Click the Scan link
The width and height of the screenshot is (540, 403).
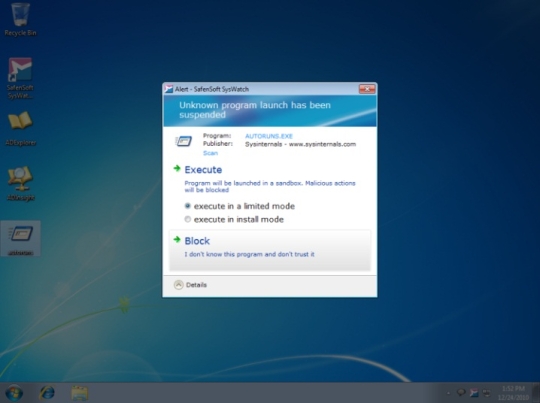pyautogui.click(x=210, y=153)
